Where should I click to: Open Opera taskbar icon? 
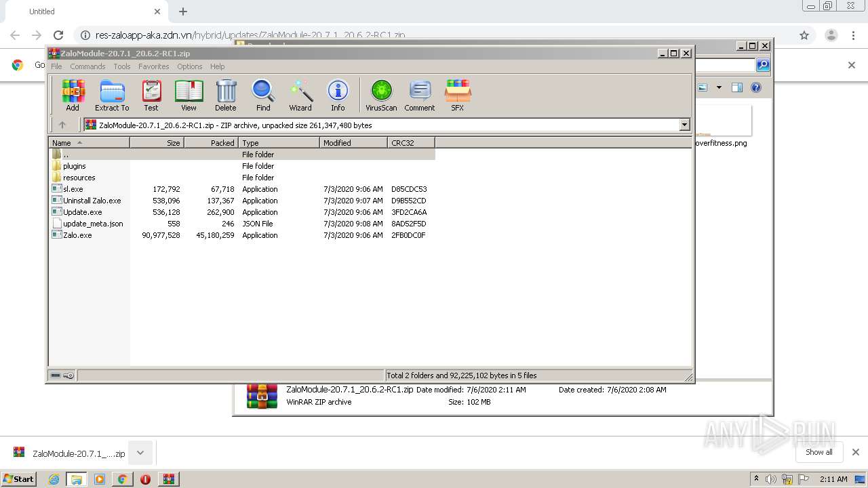click(145, 479)
